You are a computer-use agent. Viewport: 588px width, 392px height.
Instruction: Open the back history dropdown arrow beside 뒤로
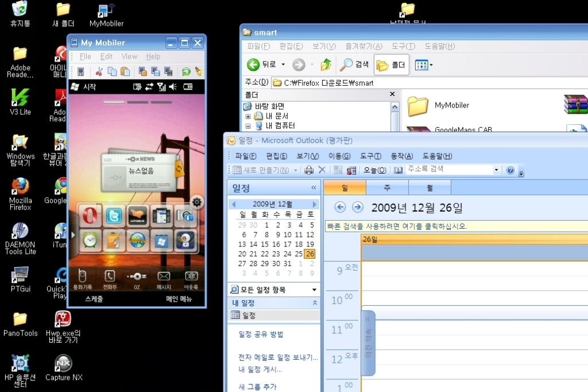tap(283, 64)
